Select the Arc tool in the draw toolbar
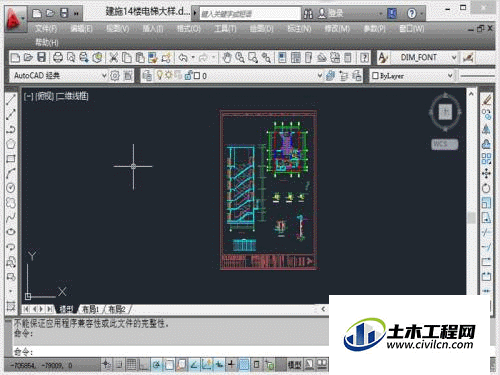 coord(11,173)
